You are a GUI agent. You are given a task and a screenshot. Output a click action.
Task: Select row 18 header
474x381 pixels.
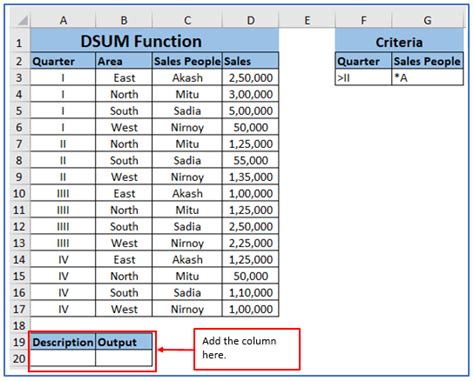coord(19,325)
